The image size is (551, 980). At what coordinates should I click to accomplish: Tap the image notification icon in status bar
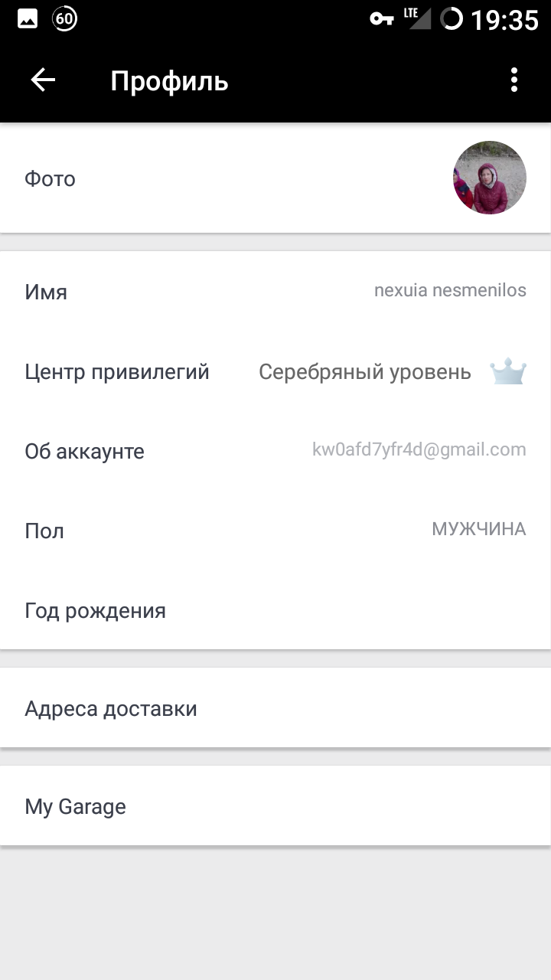pyautogui.click(x=28, y=19)
